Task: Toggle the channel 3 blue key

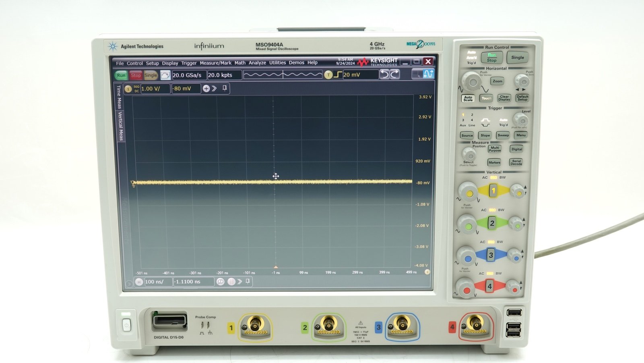Action: tap(491, 255)
